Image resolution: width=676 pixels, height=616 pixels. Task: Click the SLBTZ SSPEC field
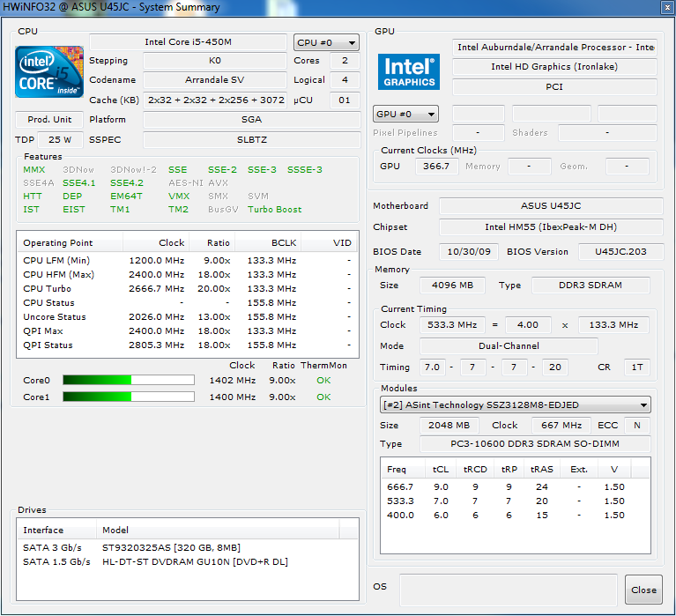[x=252, y=139]
